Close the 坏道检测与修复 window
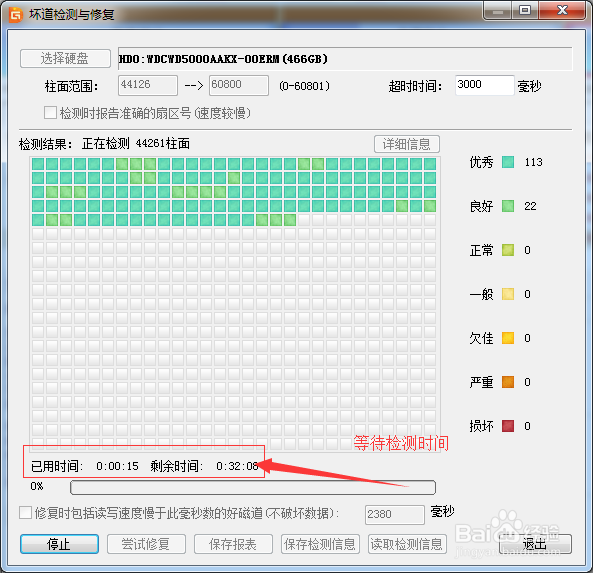The width and height of the screenshot is (593, 573). [562, 10]
